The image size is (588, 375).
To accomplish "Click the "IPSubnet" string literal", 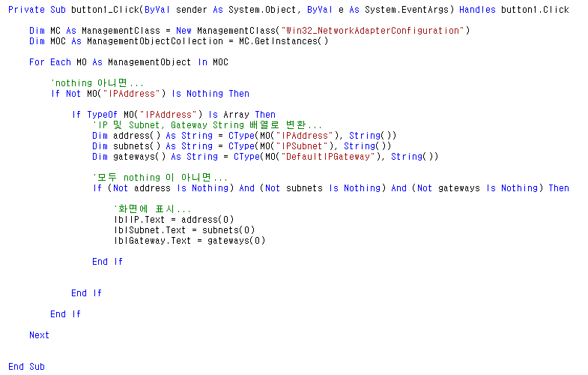I will click(x=302, y=146).
